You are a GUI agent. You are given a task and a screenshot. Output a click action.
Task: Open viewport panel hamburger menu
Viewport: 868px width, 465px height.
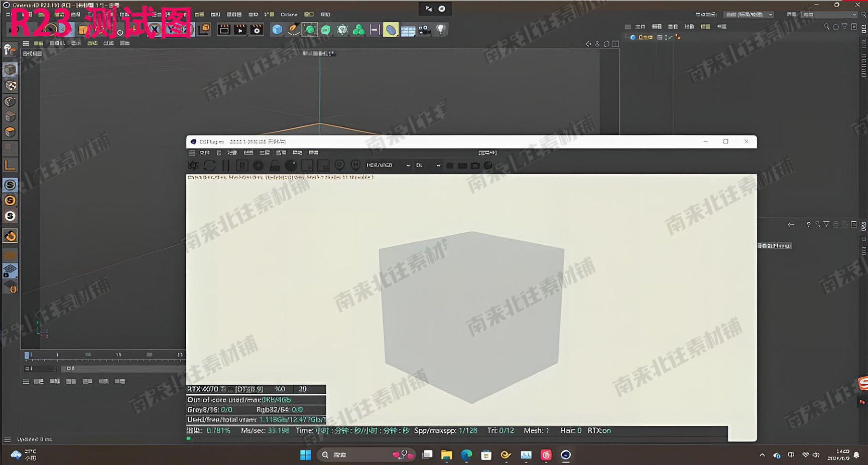[26, 44]
